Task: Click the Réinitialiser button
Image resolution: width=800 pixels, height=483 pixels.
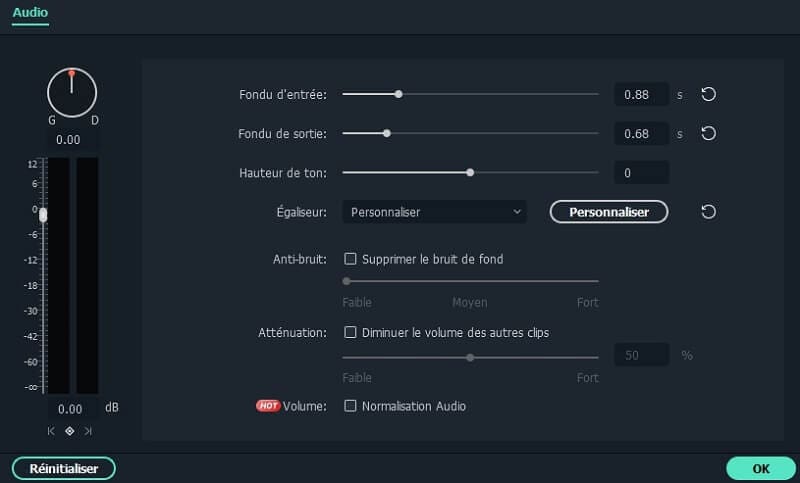Action: [x=64, y=468]
